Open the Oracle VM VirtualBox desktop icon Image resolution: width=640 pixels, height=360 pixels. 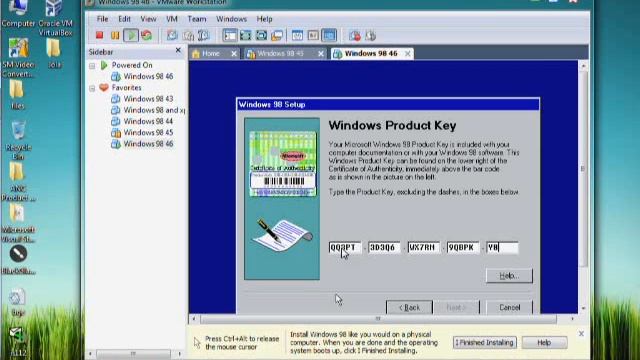click(x=55, y=18)
